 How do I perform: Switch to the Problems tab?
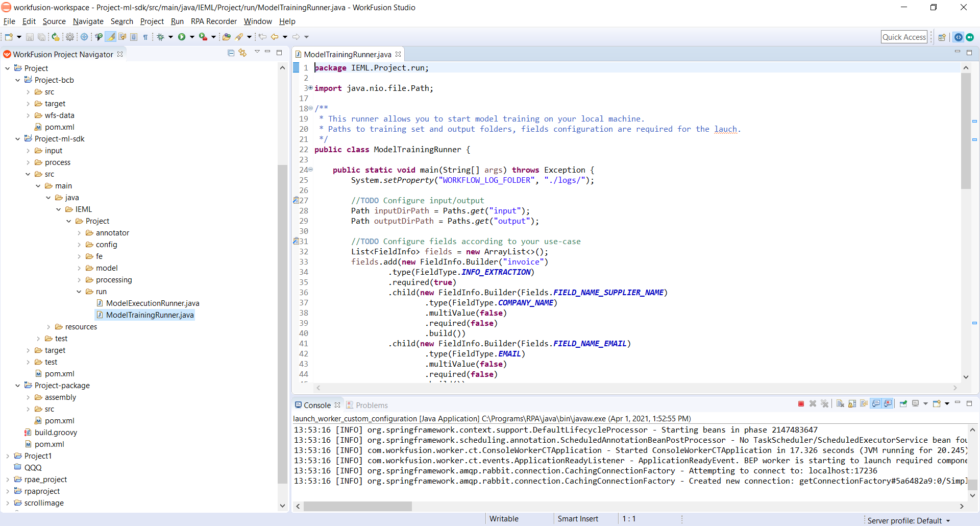point(367,405)
